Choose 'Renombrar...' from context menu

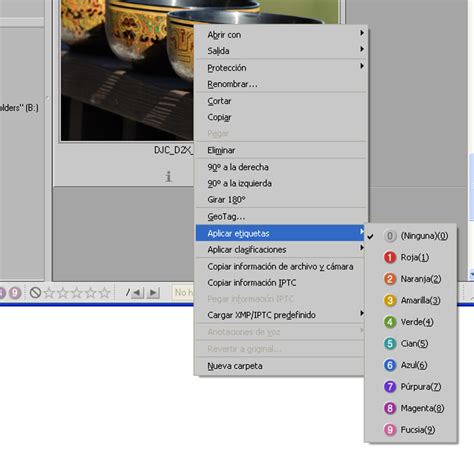click(281, 84)
